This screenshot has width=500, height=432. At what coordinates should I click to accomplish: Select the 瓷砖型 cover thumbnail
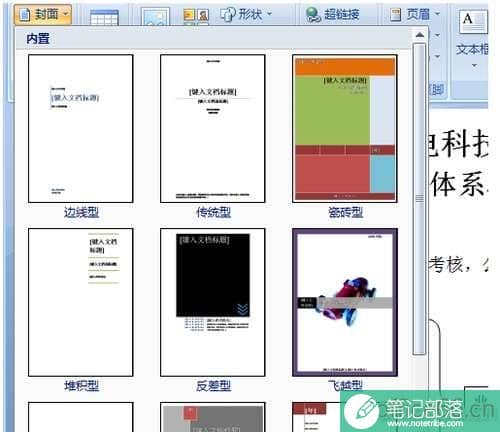coord(345,129)
